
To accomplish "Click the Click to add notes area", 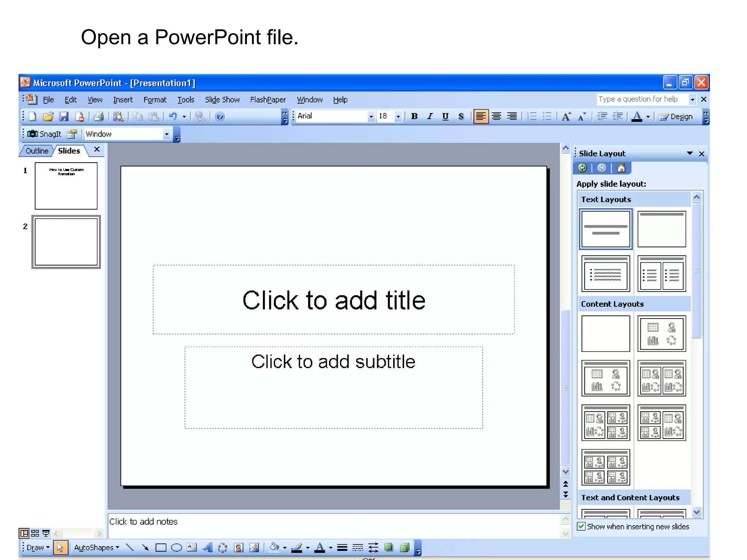I will click(x=334, y=526).
